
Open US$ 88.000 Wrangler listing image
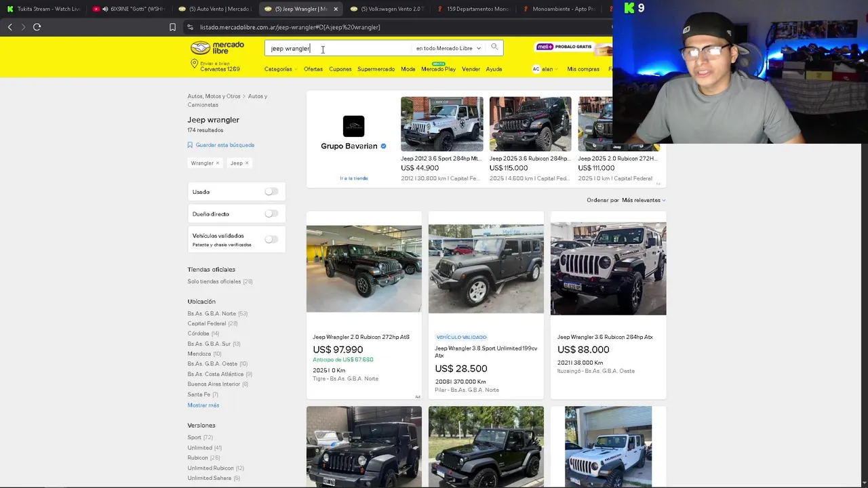tap(608, 268)
